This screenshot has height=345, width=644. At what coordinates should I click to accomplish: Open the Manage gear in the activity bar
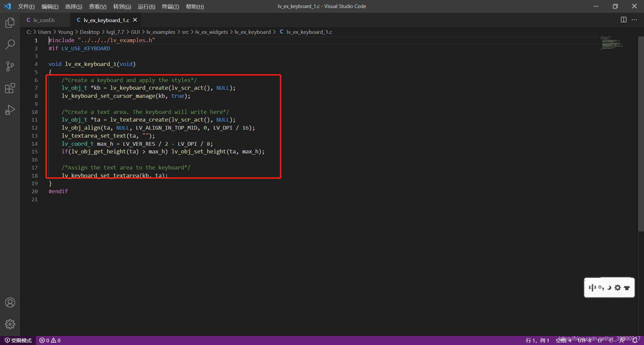click(x=10, y=324)
